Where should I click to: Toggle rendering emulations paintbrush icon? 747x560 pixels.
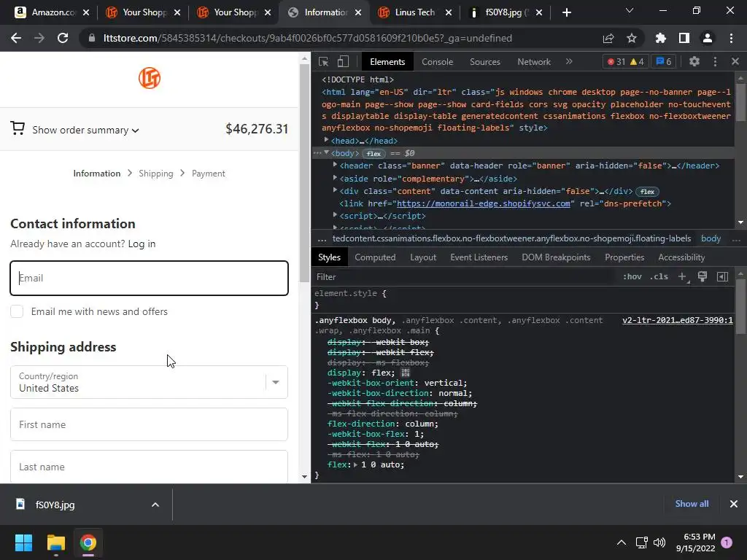(703, 276)
